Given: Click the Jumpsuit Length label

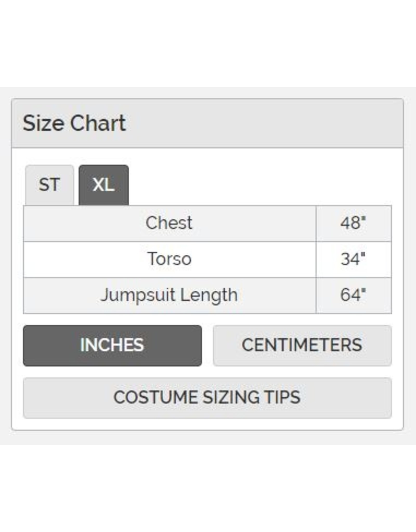Looking at the screenshot, I should point(169,295).
